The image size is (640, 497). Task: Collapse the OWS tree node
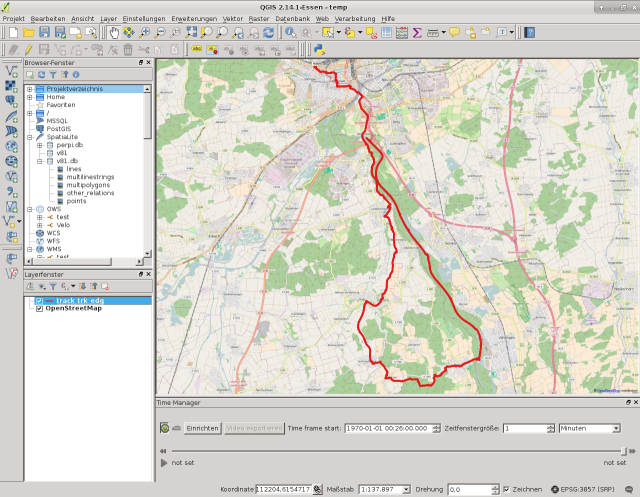[x=29, y=209]
